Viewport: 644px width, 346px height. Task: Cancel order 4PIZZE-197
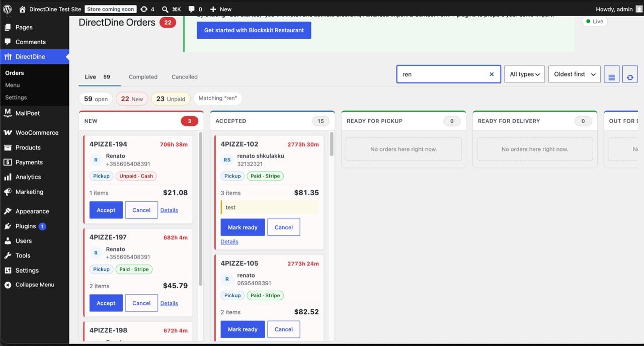(x=141, y=303)
